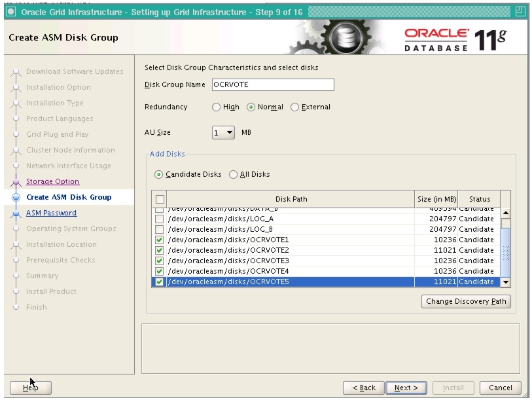Screen dimensions: 532x419
Task: Open the ASM Password step link
Action: tap(51, 213)
